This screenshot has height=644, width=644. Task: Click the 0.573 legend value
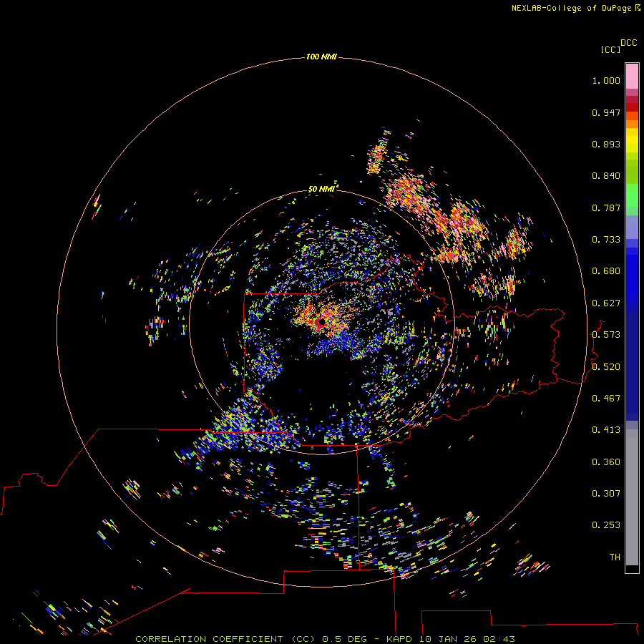(606, 335)
